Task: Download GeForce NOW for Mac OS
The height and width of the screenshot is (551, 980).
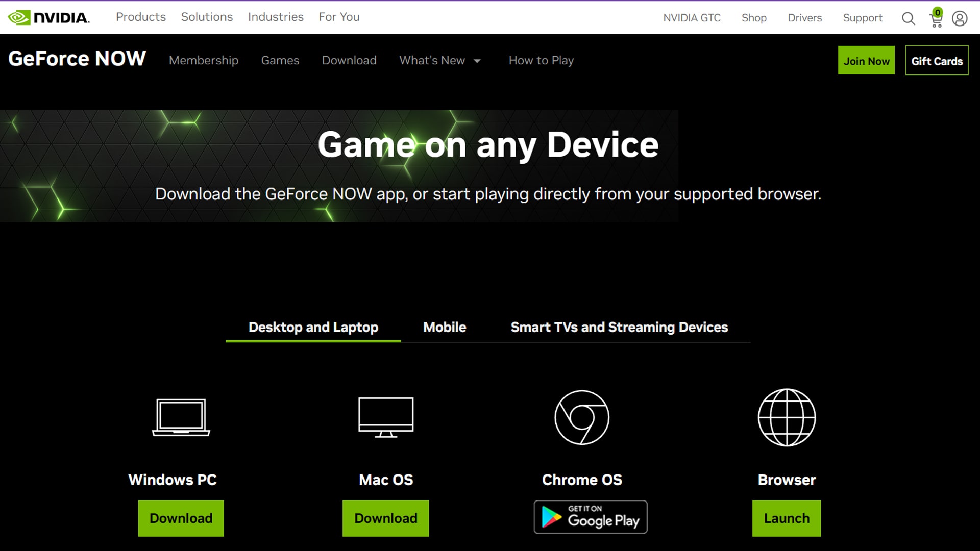Action: pyautogui.click(x=385, y=518)
